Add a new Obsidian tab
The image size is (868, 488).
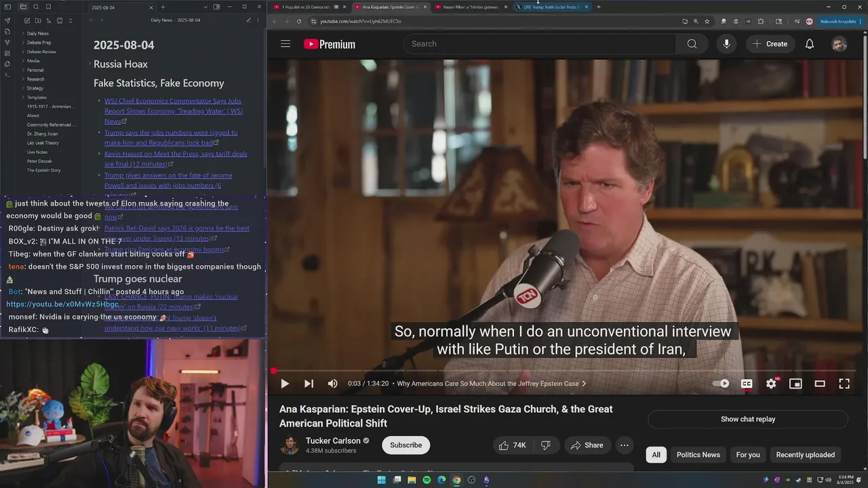(163, 7)
